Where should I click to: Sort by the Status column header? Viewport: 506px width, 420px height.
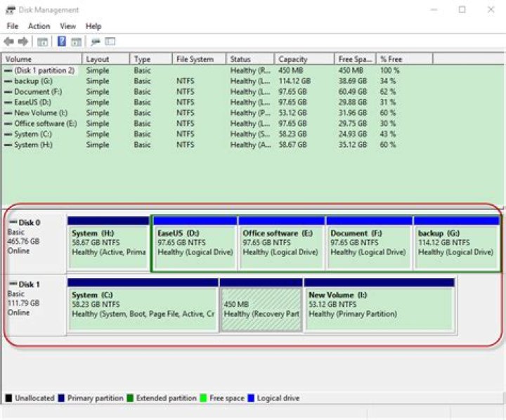[x=250, y=59]
